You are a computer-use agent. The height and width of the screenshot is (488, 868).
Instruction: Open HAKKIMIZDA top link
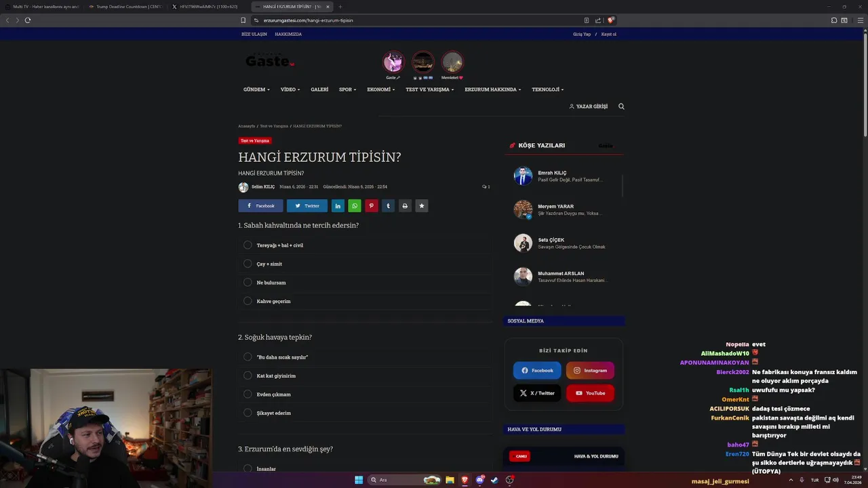pyautogui.click(x=288, y=34)
